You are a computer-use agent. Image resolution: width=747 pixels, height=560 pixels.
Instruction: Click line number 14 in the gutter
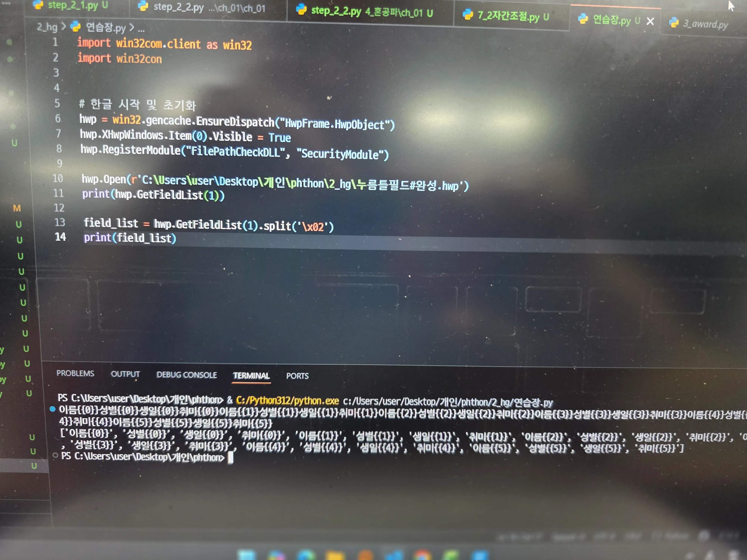point(61,237)
